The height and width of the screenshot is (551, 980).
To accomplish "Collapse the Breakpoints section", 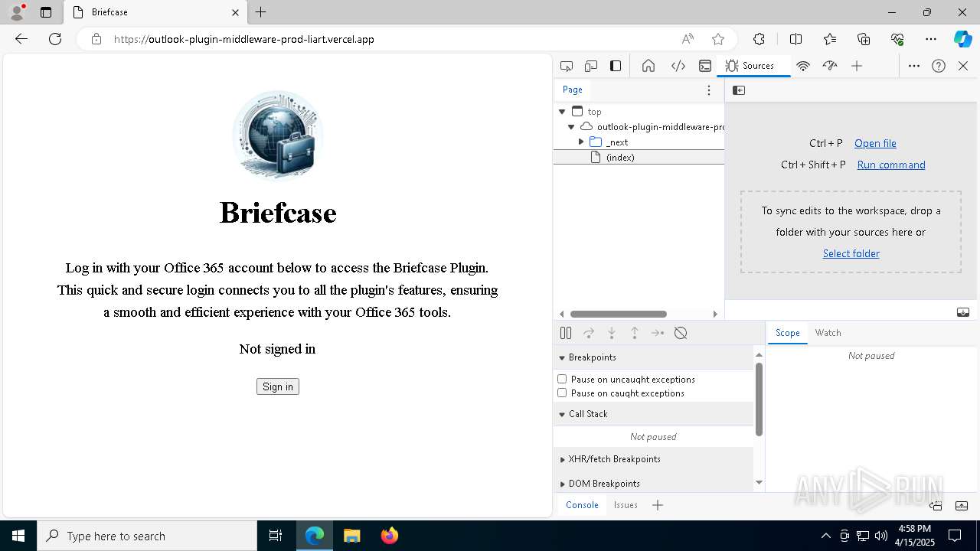I will [562, 357].
